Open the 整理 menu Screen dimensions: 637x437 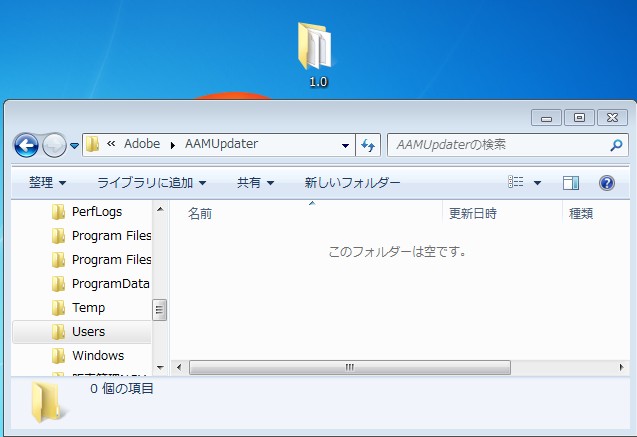click(x=47, y=183)
